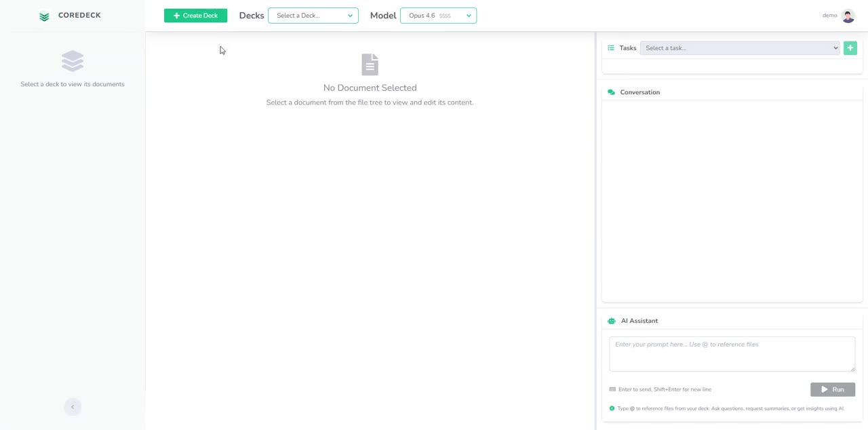868x430 pixels.
Task: Click the Tasks label
Action: tap(628, 48)
